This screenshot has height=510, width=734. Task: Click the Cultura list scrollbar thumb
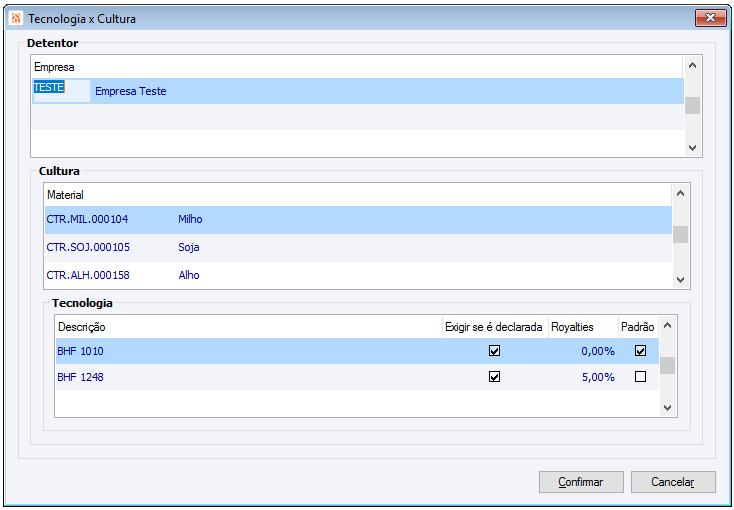(680, 235)
